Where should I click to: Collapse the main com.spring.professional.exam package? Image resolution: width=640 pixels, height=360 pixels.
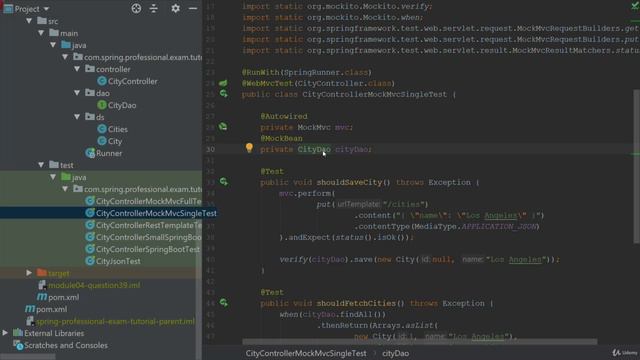[x=65, y=57]
